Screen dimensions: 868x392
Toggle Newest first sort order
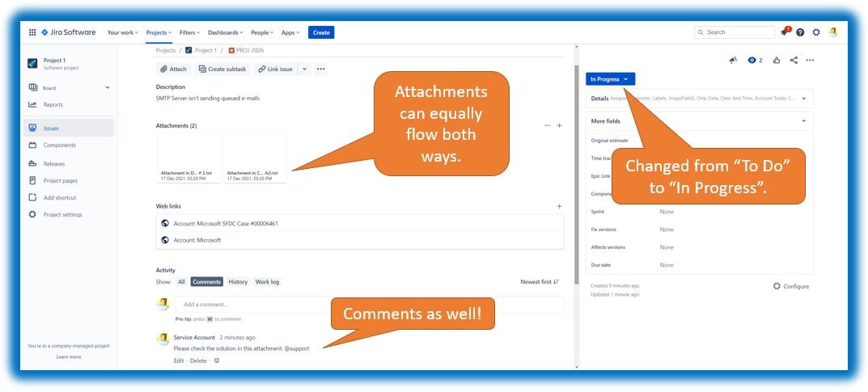[540, 282]
